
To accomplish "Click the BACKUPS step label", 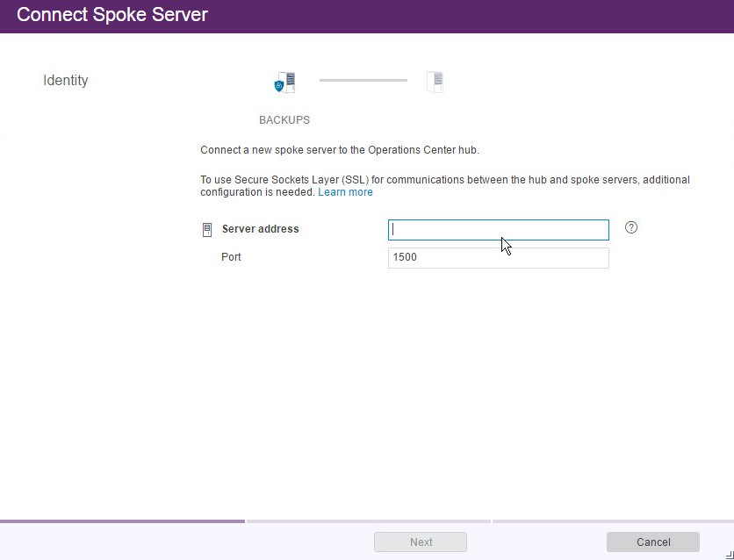I will coord(284,120).
